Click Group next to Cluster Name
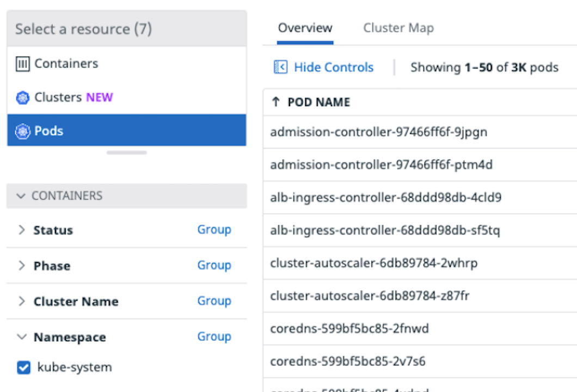The height and width of the screenshot is (392, 577). (x=214, y=301)
